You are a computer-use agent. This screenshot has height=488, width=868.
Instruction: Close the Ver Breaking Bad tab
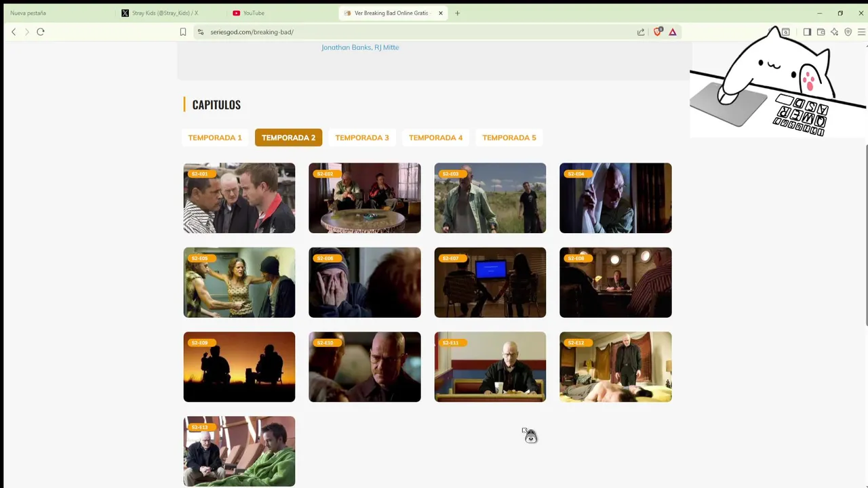[x=441, y=13]
